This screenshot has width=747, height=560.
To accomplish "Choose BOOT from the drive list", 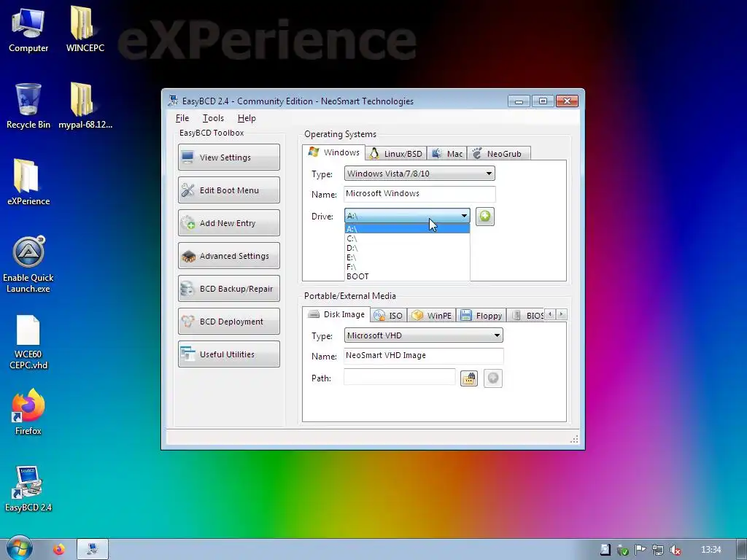I will tap(407, 276).
